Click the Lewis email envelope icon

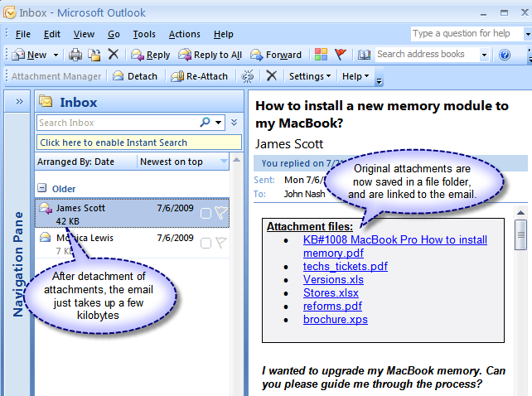pos(46,237)
